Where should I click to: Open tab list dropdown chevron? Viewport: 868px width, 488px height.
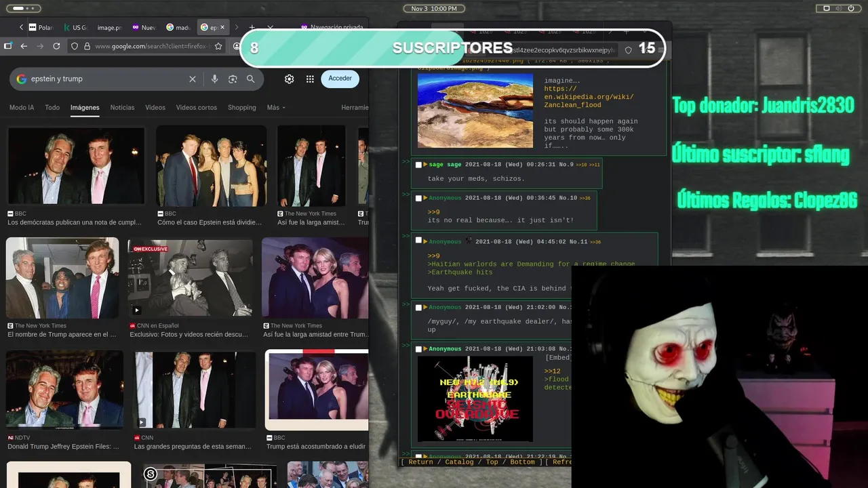[270, 28]
